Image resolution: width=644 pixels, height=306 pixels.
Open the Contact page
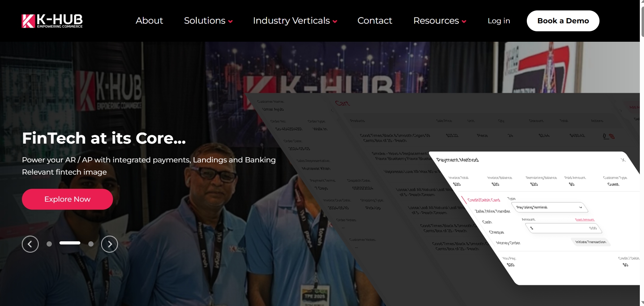click(x=375, y=21)
